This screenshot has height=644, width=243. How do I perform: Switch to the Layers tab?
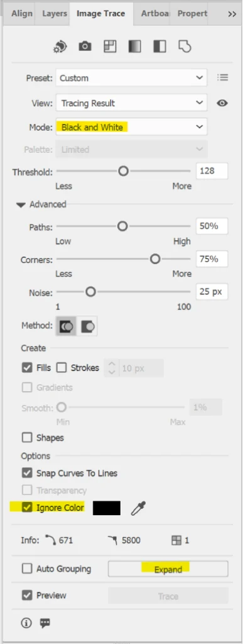click(x=55, y=14)
